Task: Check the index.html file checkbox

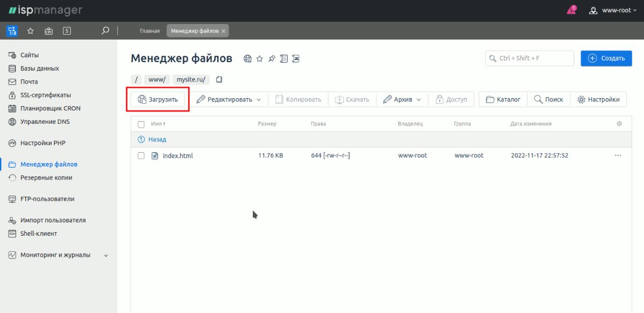Action: [141, 156]
